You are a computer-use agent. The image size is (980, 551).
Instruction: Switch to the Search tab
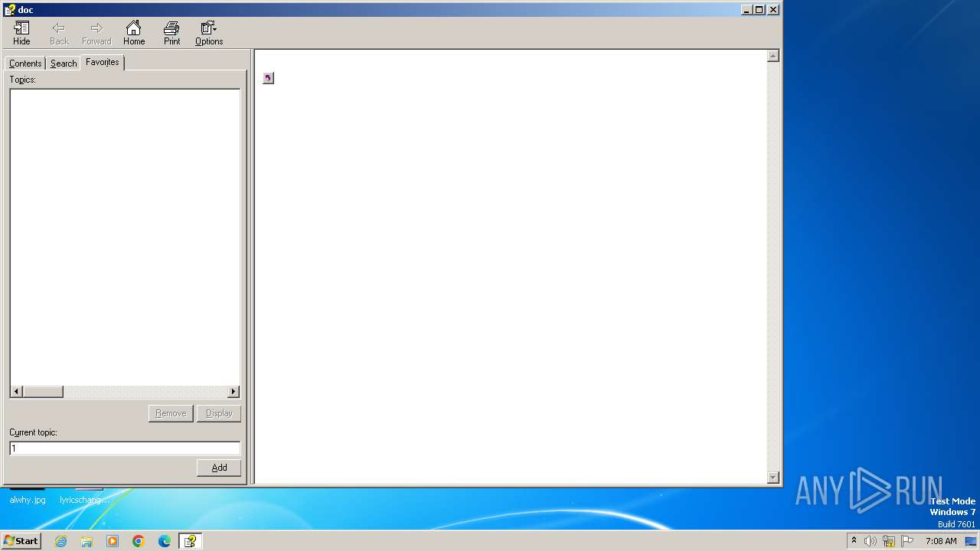click(x=64, y=64)
